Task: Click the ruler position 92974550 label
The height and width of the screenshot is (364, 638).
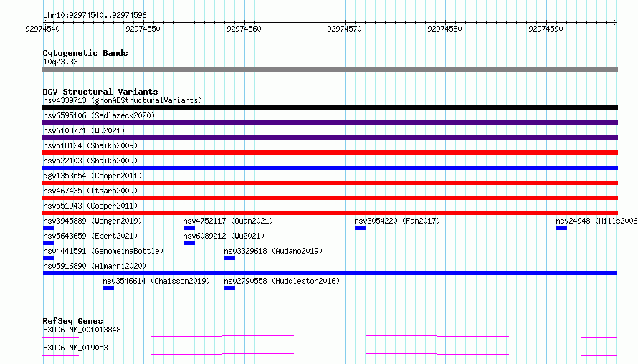Action: [x=143, y=29]
